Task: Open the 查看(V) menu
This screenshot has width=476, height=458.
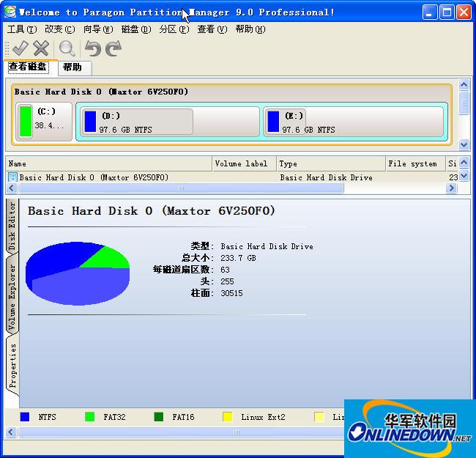Action: (212, 29)
